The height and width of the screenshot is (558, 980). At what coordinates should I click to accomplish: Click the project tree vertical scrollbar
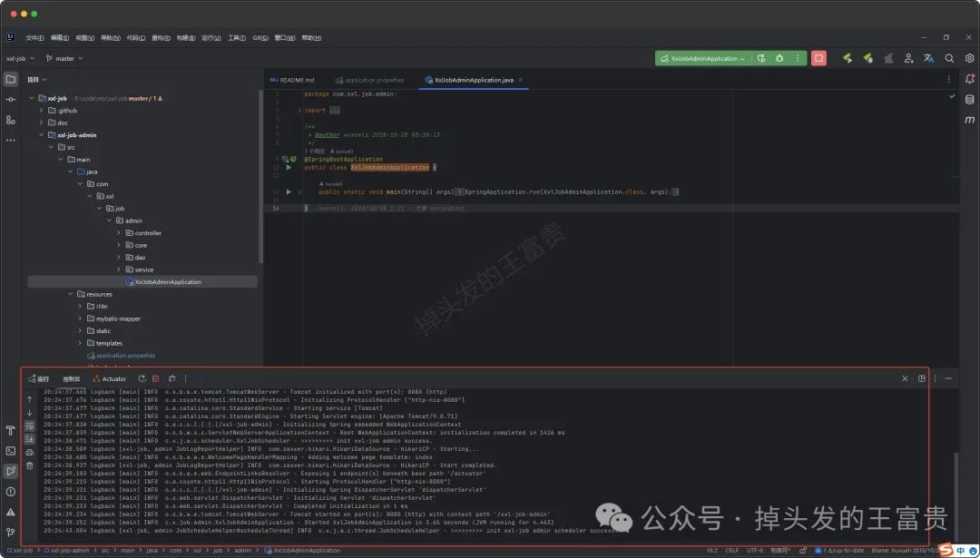point(260,175)
